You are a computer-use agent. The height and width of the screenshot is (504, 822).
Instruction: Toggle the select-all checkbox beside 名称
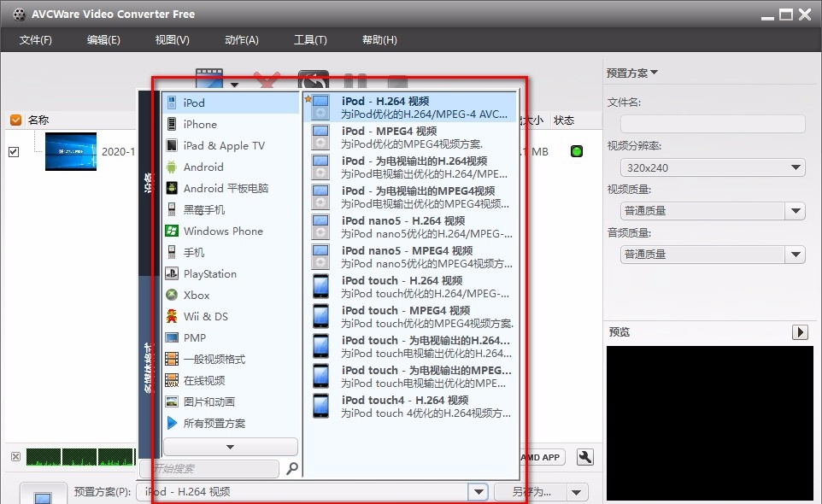coord(15,120)
